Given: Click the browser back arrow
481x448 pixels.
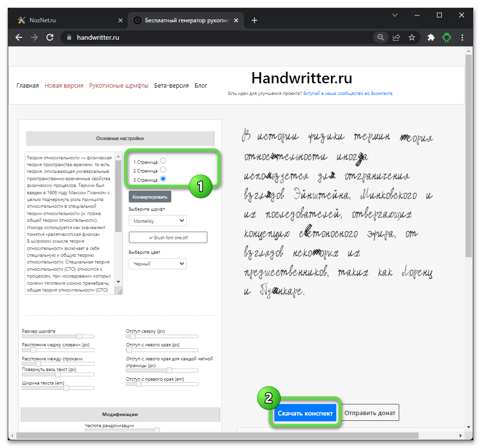Looking at the screenshot, I should tap(19, 37).
